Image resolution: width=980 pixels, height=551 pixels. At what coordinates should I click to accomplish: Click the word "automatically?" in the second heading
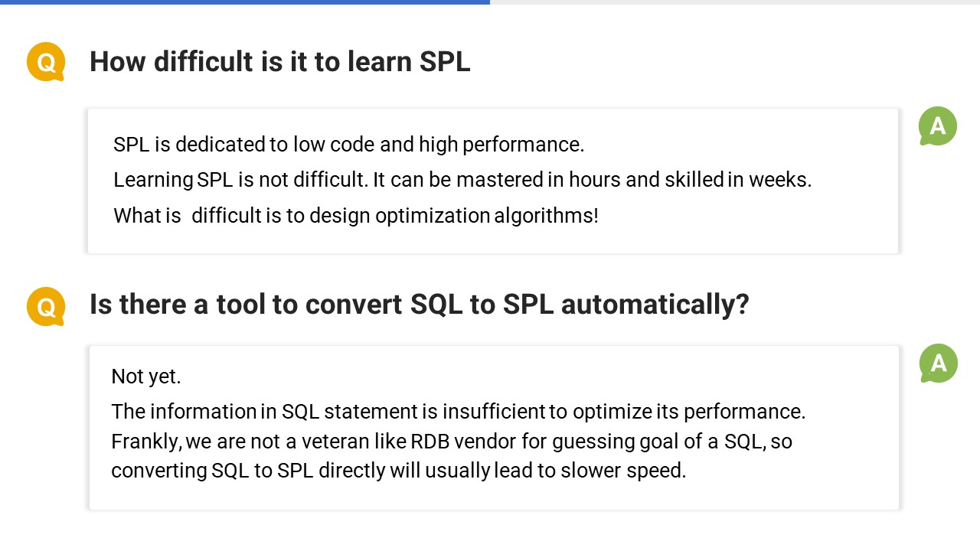(x=655, y=304)
